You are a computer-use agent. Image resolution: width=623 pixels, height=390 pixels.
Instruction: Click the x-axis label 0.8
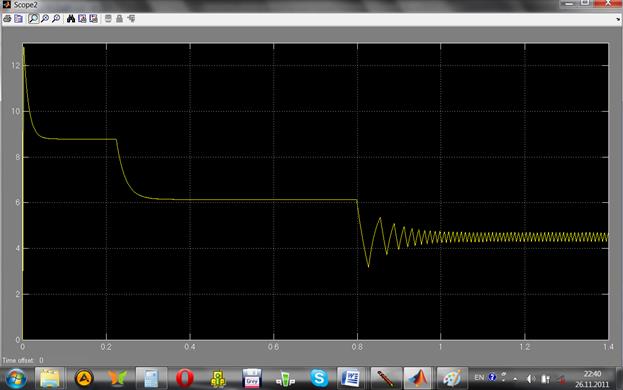point(357,347)
